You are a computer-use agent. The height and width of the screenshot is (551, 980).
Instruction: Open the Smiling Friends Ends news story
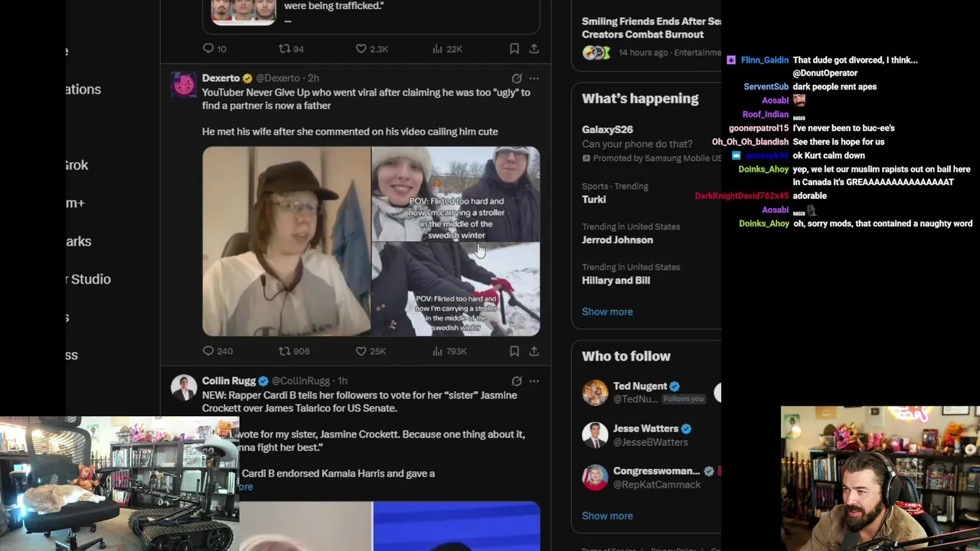click(x=651, y=28)
